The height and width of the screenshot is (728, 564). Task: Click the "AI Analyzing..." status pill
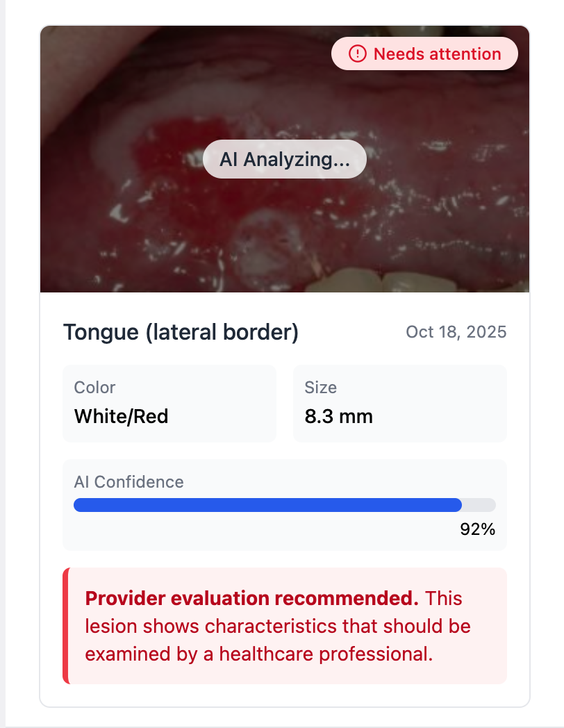coord(284,159)
